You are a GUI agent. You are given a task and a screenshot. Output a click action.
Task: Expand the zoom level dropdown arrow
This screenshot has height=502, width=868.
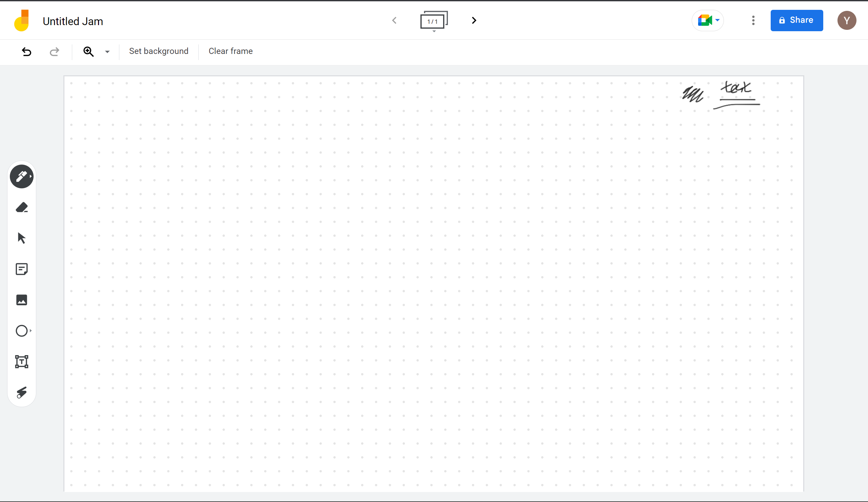coord(107,52)
